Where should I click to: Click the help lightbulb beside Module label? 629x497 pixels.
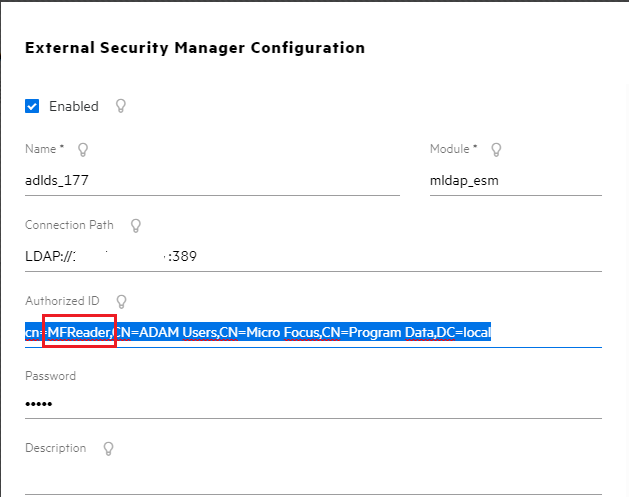tap(496, 150)
